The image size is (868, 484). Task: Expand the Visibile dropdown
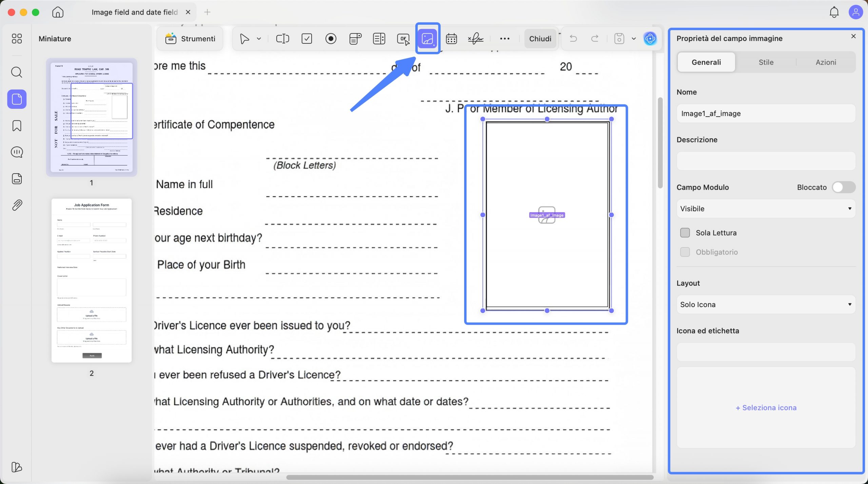[x=766, y=209]
